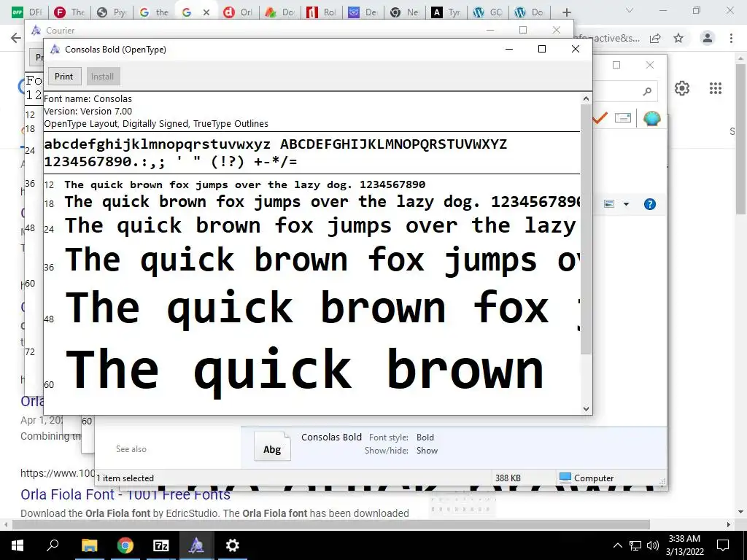The image size is (747, 560).
Task: Switch to the WordPress 'GC' tab
Action: 487,12
